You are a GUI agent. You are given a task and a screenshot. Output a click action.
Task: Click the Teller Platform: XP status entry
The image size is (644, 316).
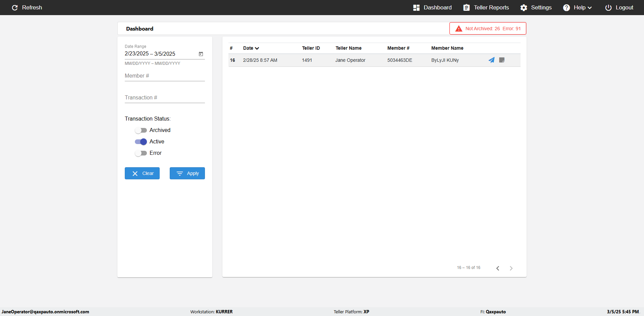tap(351, 312)
